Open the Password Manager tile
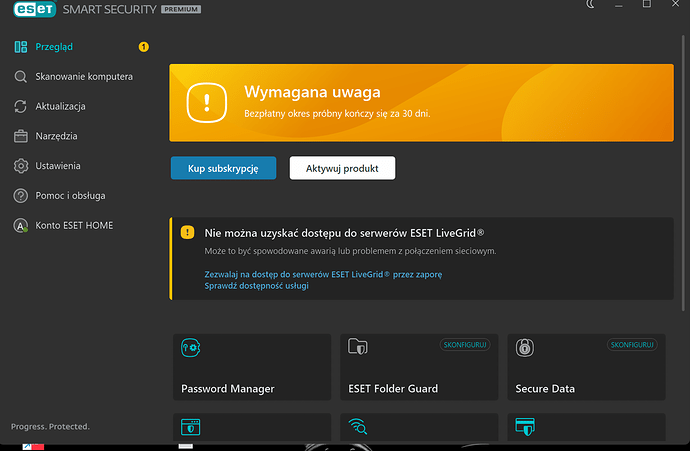This screenshot has width=690, height=451. pos(252,367)
